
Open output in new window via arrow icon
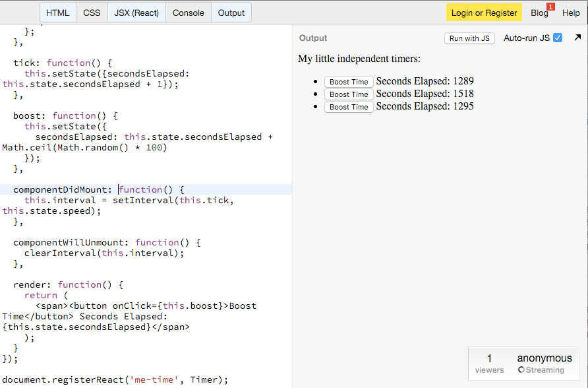pos(579,38)
